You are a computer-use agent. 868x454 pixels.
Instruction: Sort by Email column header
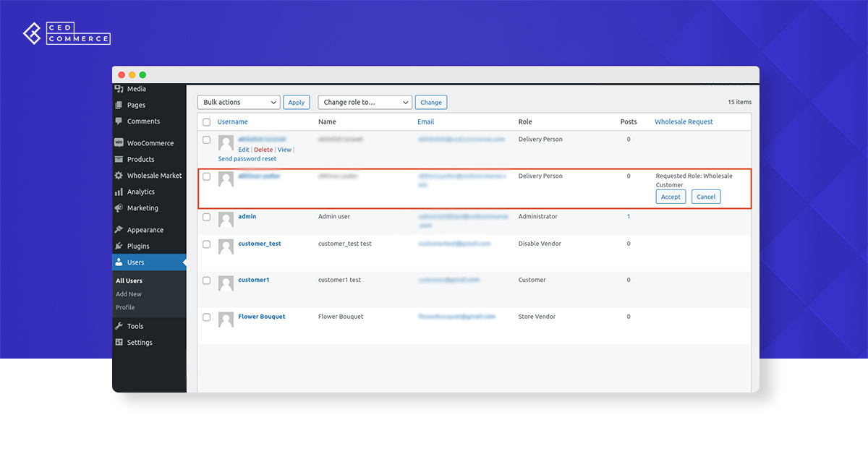click(x=425, y=122)
